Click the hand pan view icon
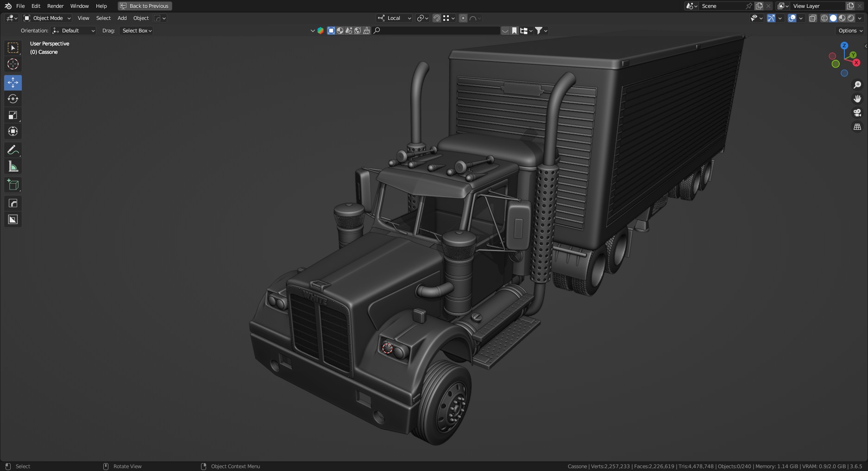The image size is (868, 471). coord(857,99)
